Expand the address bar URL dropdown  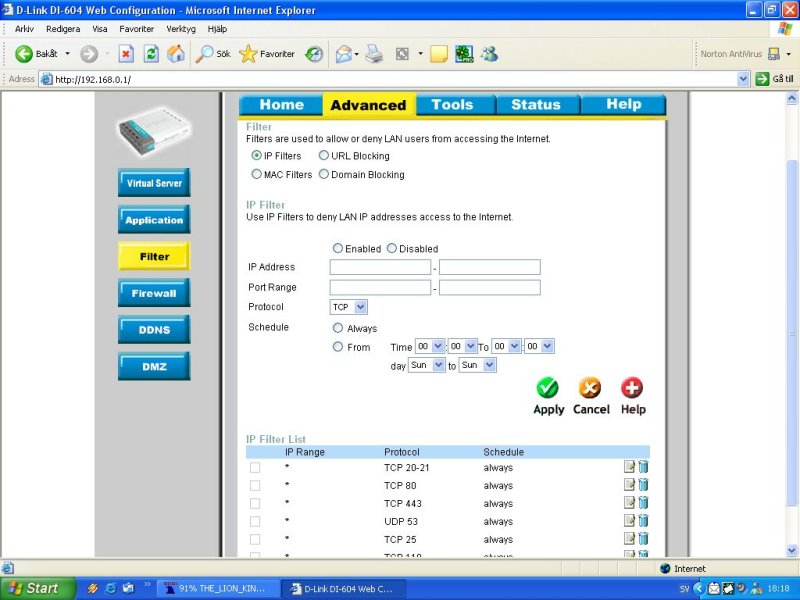coord(743,79)
